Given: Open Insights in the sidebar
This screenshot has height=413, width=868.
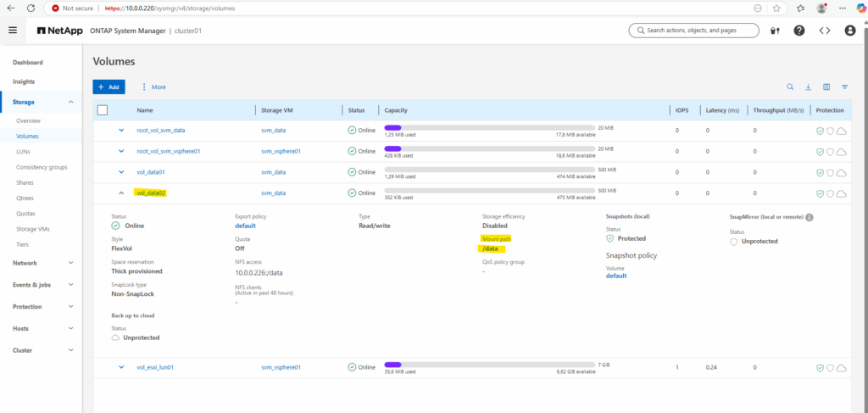Looking at the screenshot, I should (24, 81).
